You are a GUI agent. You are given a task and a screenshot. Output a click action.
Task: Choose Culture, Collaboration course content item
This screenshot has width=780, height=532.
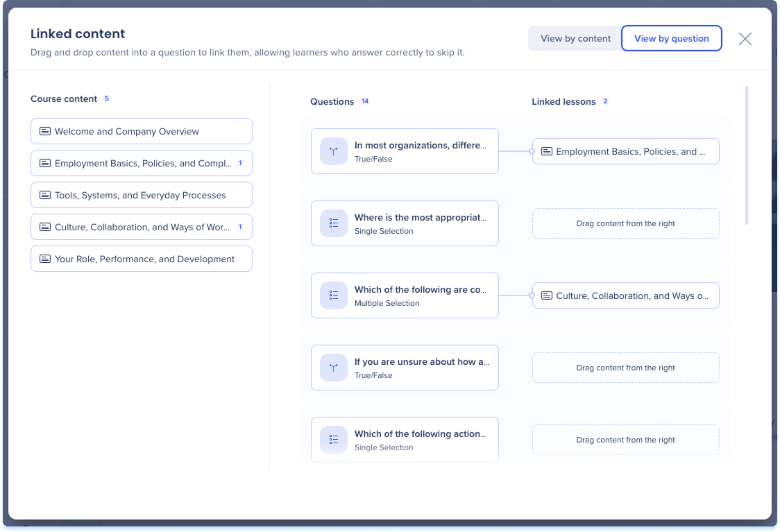[x=142, y=227]
